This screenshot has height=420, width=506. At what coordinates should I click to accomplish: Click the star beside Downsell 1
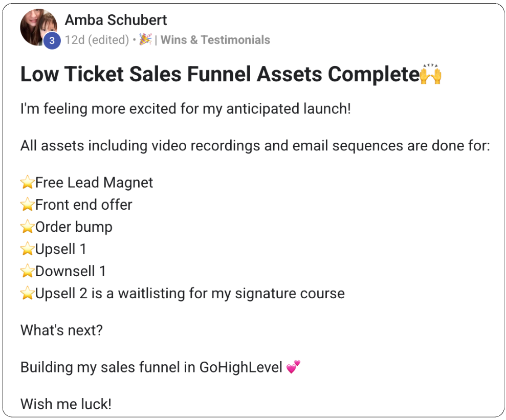tap(27, 271)
